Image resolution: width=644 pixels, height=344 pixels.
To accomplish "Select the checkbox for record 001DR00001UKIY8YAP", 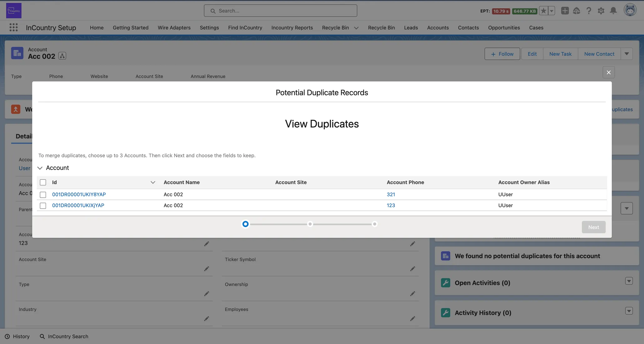I will [x=43, y=195].
